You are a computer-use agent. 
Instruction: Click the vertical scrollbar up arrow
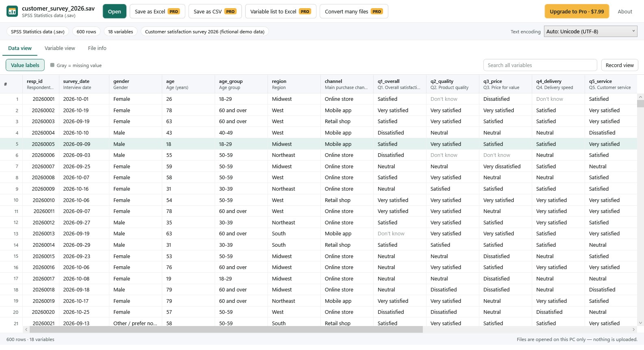[x=640, y=97]
